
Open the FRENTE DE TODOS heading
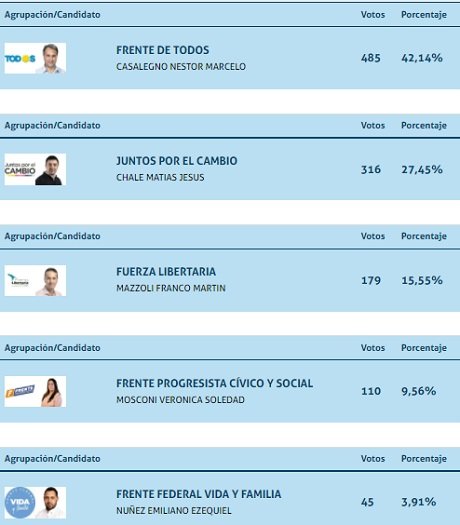click(163, 50)
